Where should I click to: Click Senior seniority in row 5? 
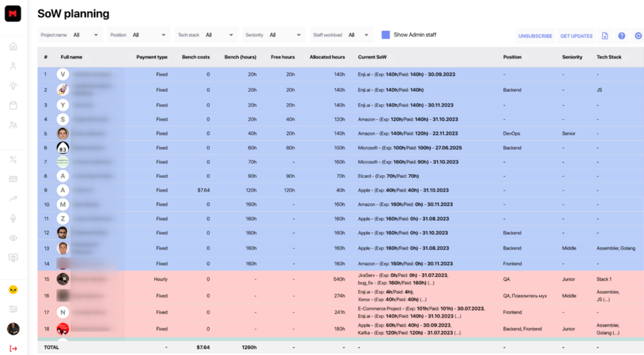click(569, 134)
